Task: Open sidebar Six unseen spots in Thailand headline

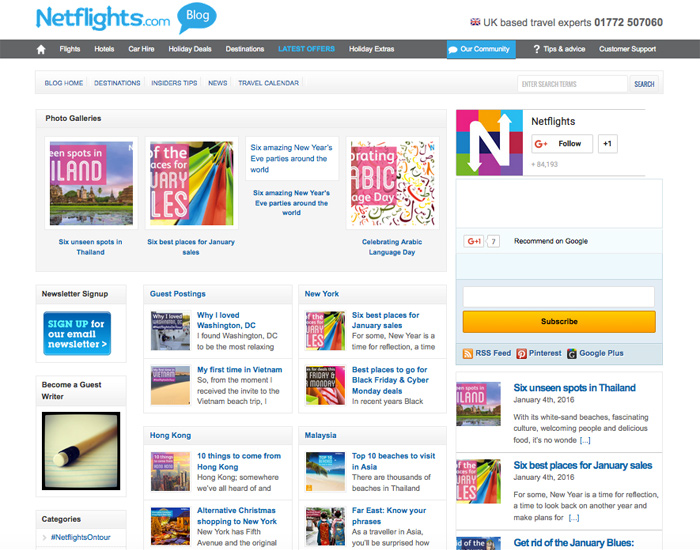Action: (x=575, y=388)
